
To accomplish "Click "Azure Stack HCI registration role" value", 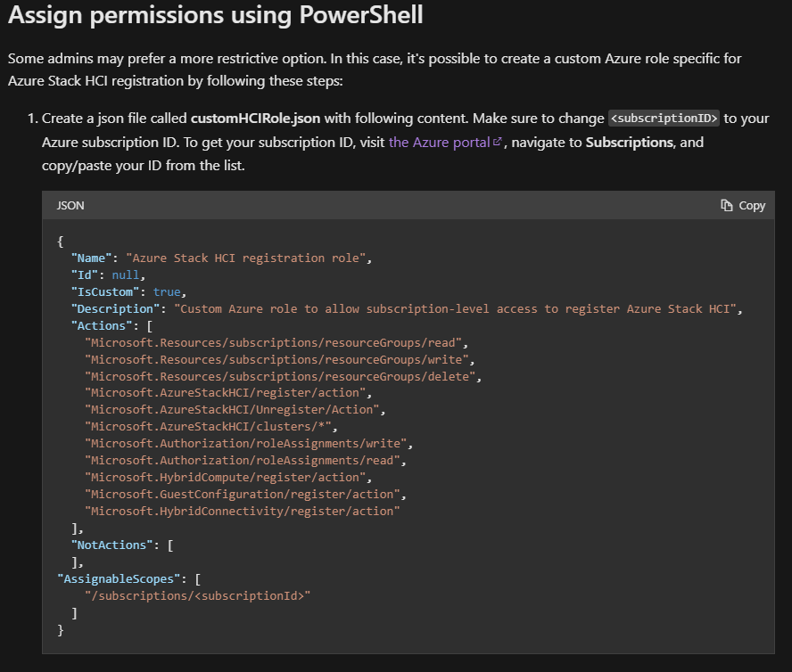I will coord(245,258).
